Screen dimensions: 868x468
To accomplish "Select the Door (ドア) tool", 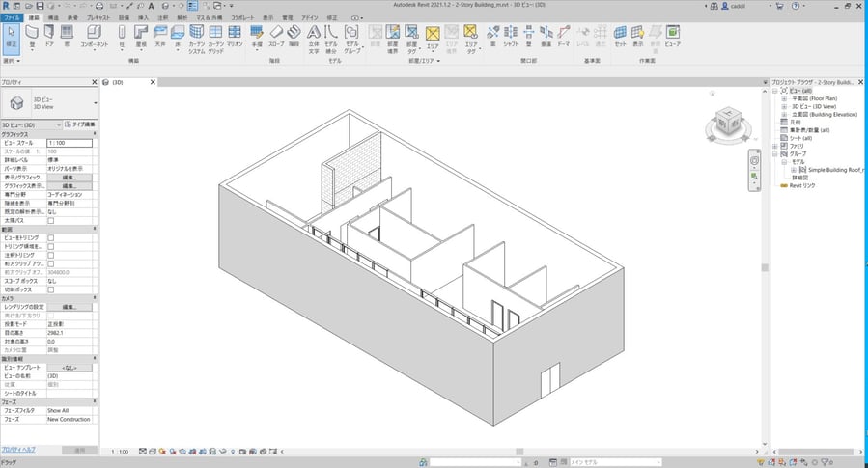I will 49,37.
